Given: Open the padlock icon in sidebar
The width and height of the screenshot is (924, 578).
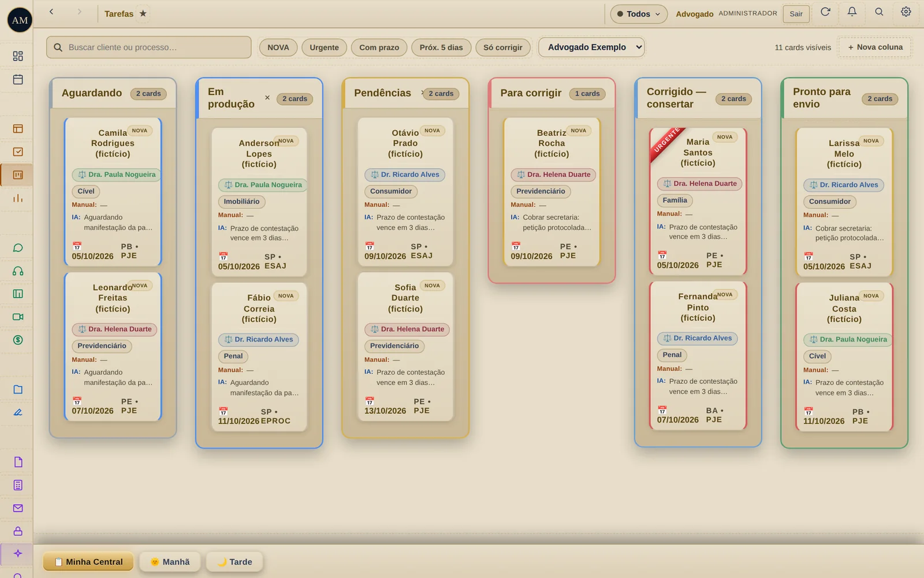Looking at the screenshot, I should 18,531.
